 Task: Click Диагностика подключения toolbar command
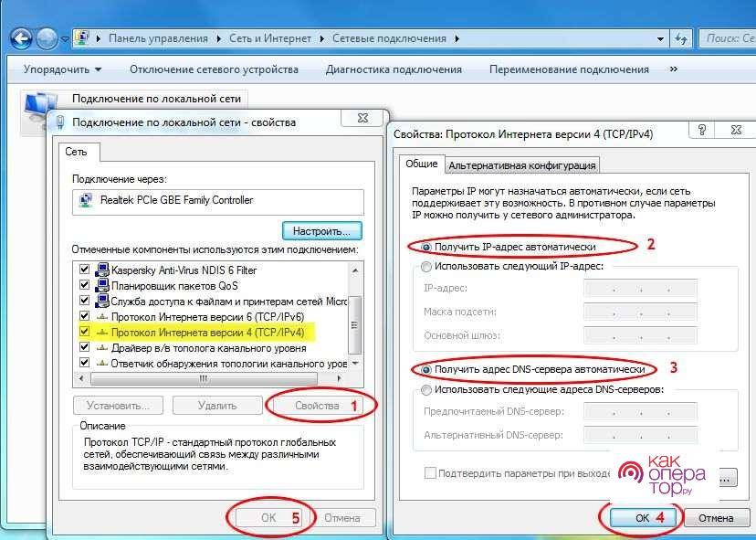tap(394, 69)
